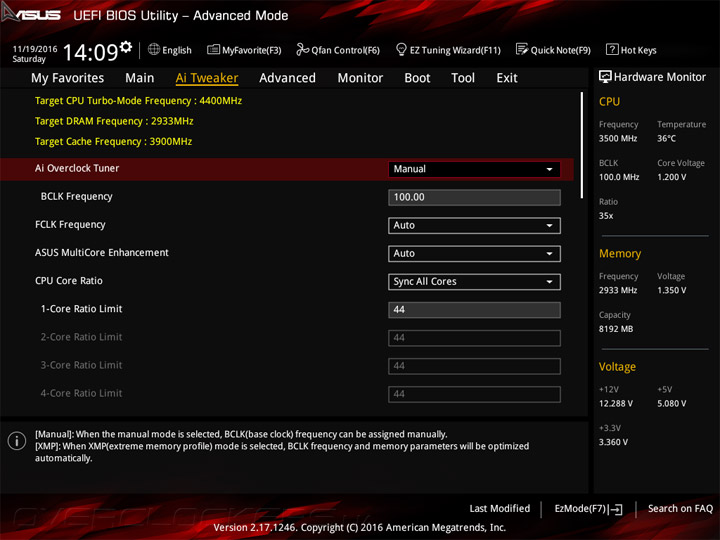
Task: Show Hot Keys list
Action: click(x=638, y=50)
